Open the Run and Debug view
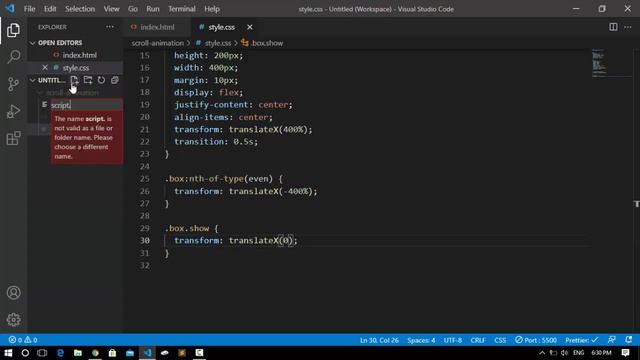 tap(13, 111)
